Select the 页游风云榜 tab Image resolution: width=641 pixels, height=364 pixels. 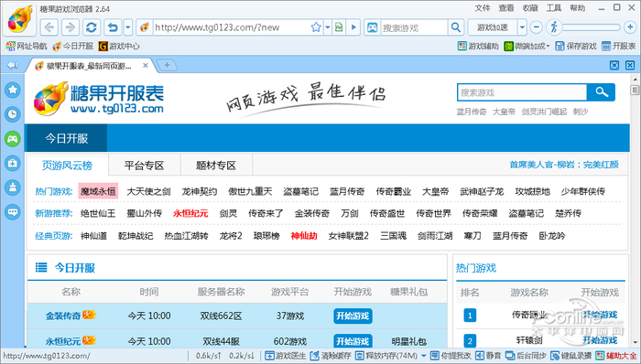[x=68, y=166]
